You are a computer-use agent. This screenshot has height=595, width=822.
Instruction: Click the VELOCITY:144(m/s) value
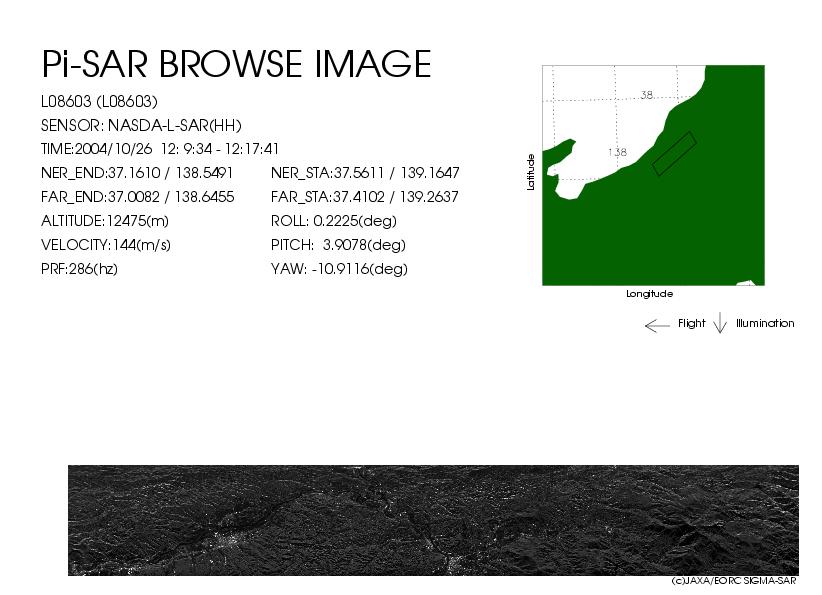(106, 245)
